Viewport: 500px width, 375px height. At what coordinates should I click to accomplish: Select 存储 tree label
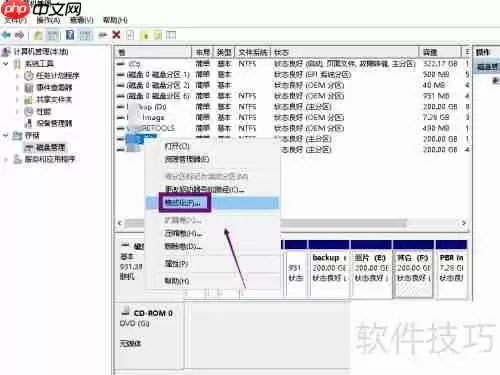(x=32, y=135)
